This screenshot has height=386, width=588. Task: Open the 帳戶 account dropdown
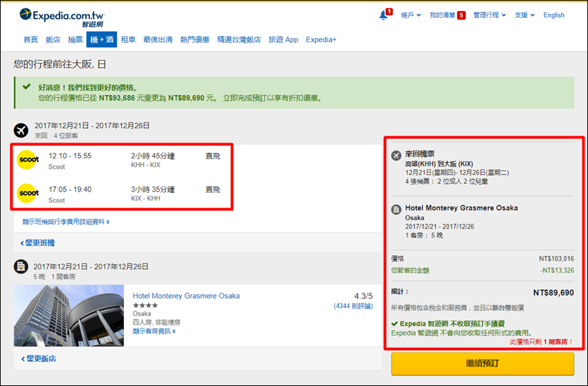tap(411, 15)
